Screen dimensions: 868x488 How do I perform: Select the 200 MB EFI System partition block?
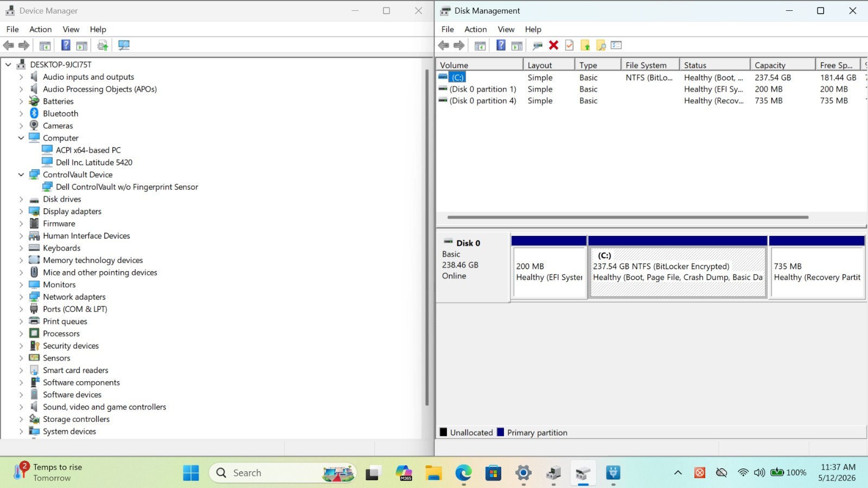(549, 267)
